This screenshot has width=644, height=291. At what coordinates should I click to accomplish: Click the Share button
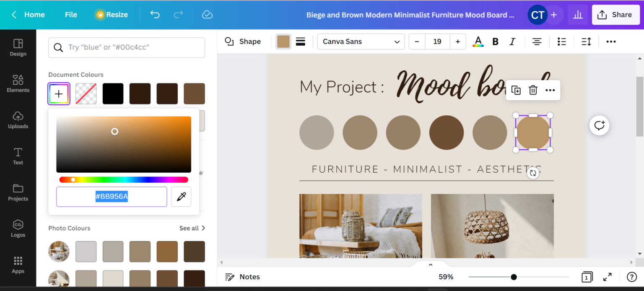coord(616,15)
